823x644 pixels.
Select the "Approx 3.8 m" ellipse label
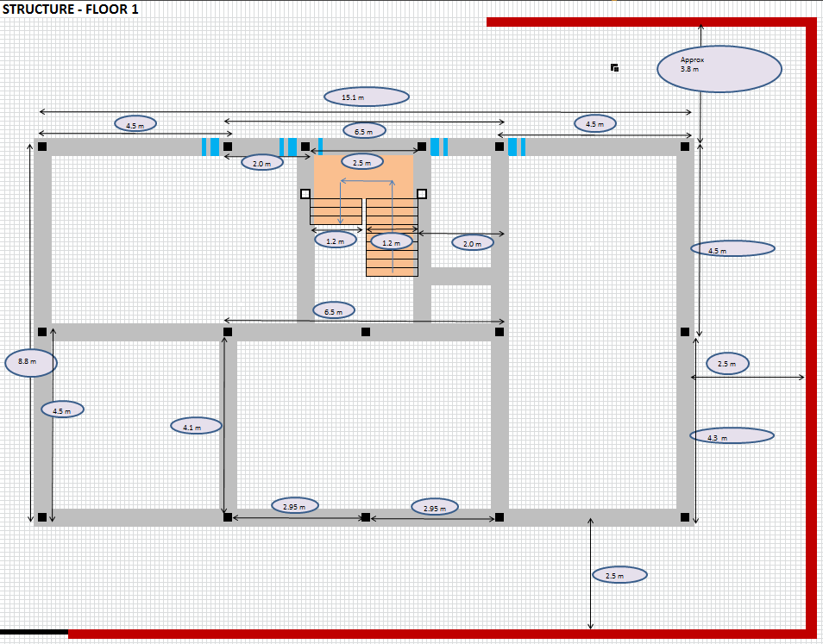click(x=719, y=69)
